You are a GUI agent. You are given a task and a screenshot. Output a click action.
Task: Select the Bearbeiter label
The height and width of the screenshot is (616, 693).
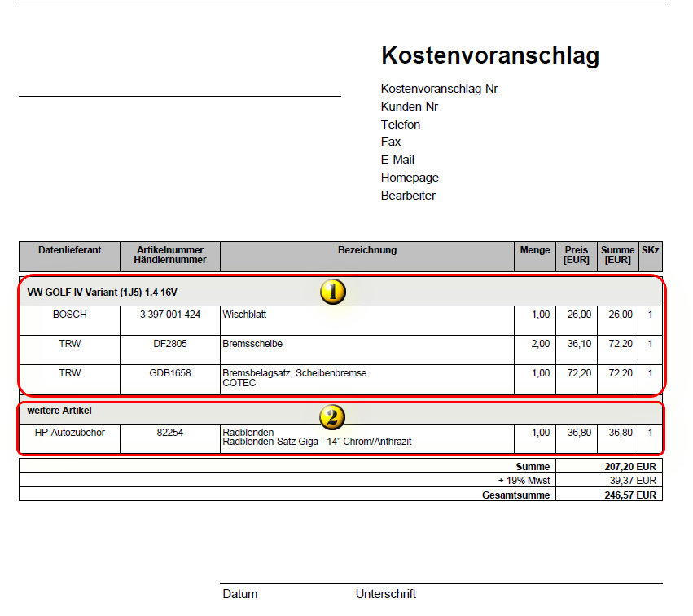[408, 195]
